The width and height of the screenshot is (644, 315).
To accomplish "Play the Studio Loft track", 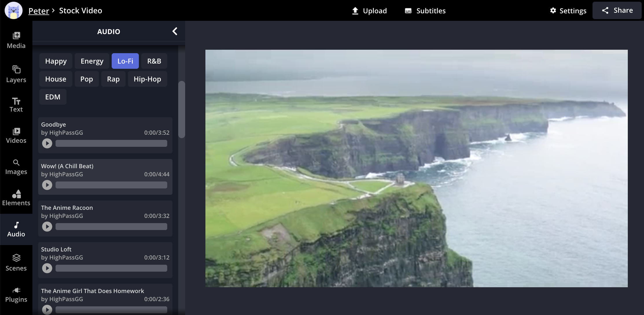I will tap(47, 268).
